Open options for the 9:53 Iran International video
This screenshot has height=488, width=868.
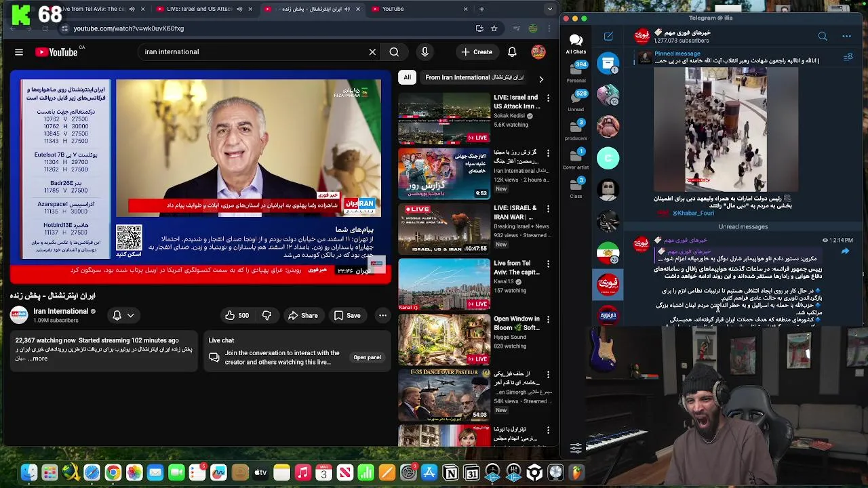point(548,154)
